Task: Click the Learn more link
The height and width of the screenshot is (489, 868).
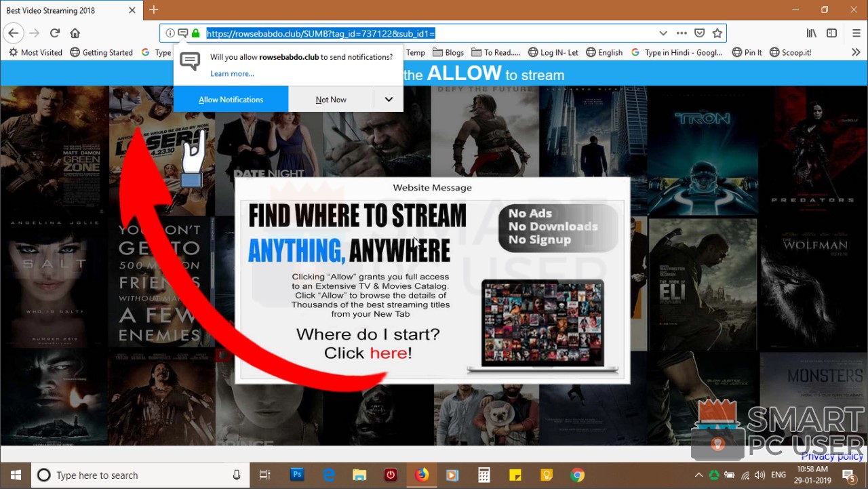Action: [232, 73]
